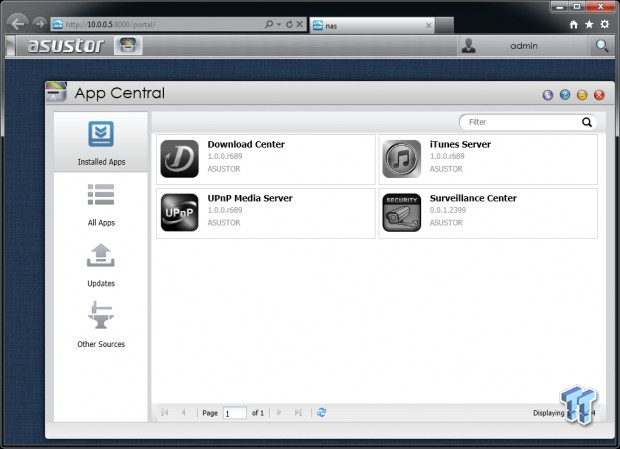Open the Updates section
The height and width of the screenshot is (449, 620).
click(101, 265)
